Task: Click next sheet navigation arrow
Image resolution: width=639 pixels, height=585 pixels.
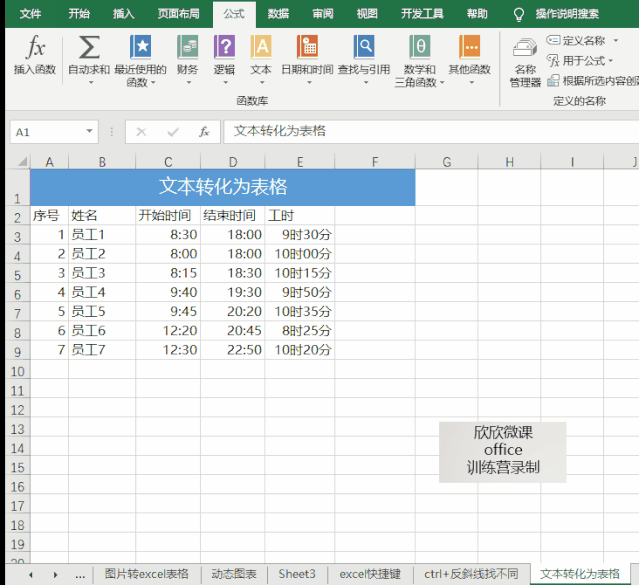Action: (x=55, y=575)
